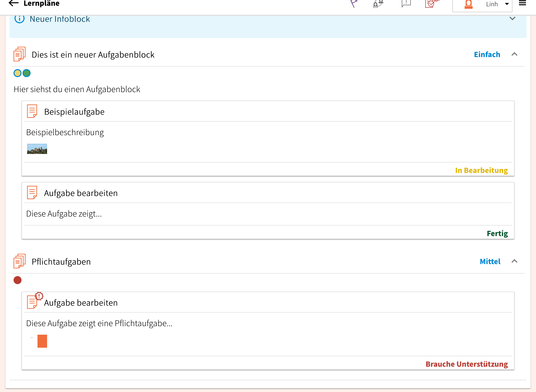
Task: Open the castle image thumbnail in Beispielaufgabe
Action: [x=37, y=149]
